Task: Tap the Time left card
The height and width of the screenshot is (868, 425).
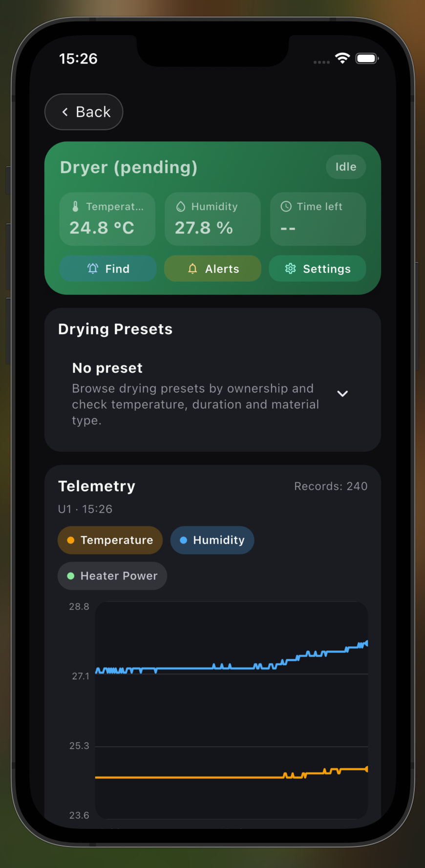Action: click(x=318, y=218)
